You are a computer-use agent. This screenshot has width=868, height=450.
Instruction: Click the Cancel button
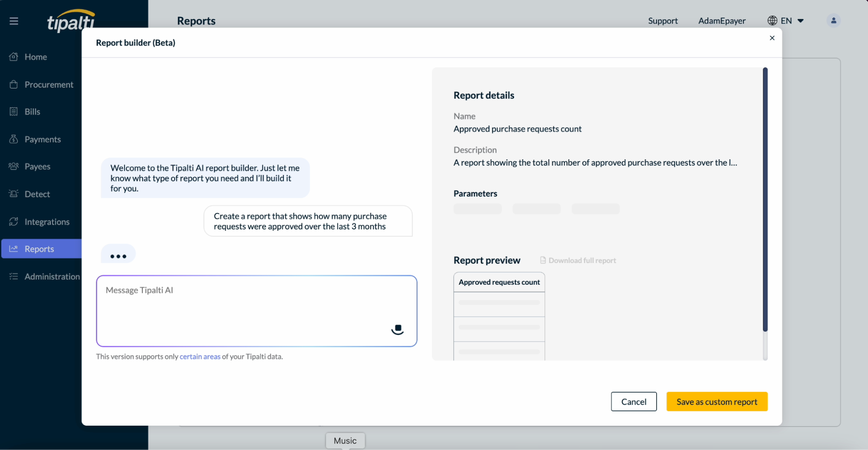pyautogui.click(x=634, y=401)
